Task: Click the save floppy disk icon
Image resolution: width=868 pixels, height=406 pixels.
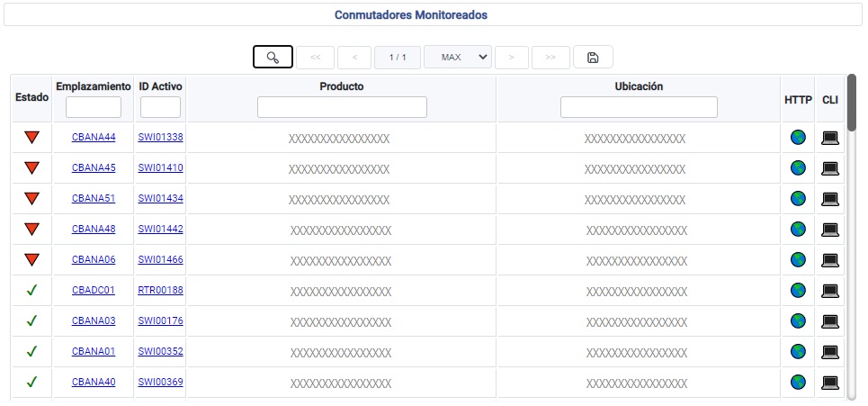Action: [x=593, y=57]
